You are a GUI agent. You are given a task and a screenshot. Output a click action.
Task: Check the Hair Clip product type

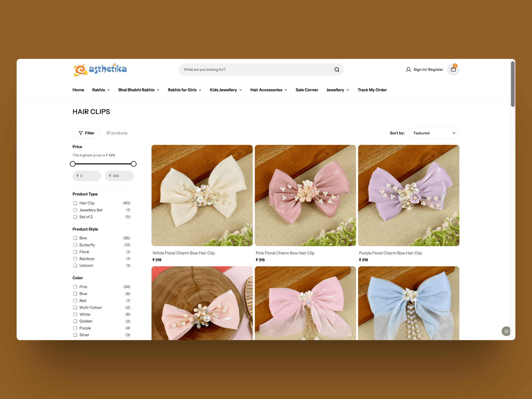tap(75, 203)
